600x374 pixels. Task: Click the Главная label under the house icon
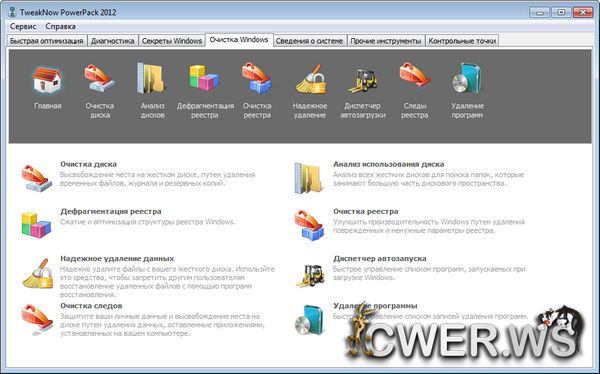coord(47,106)
